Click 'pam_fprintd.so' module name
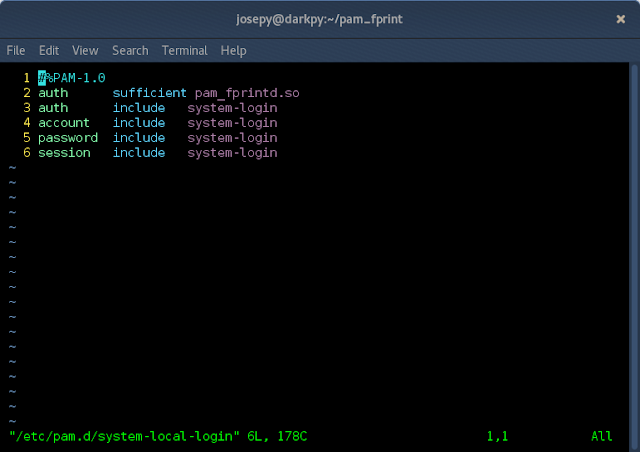640x452 pixels. [x=247, y=93]
